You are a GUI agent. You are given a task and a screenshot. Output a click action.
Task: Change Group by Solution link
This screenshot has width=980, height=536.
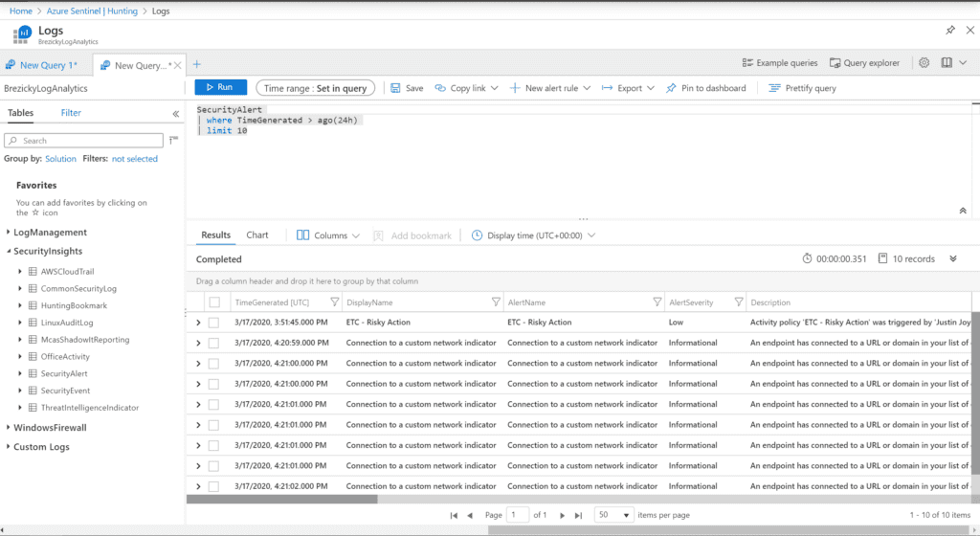pyautogui.click(x=60, y=159)
